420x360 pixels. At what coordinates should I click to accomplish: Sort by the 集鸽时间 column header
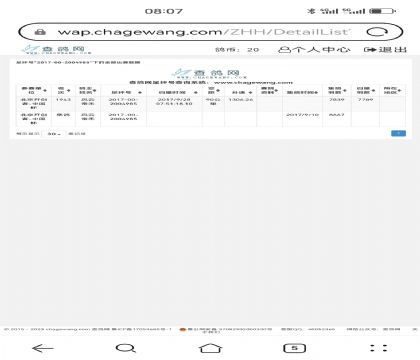pyautogui.click(x=302, y=91)
